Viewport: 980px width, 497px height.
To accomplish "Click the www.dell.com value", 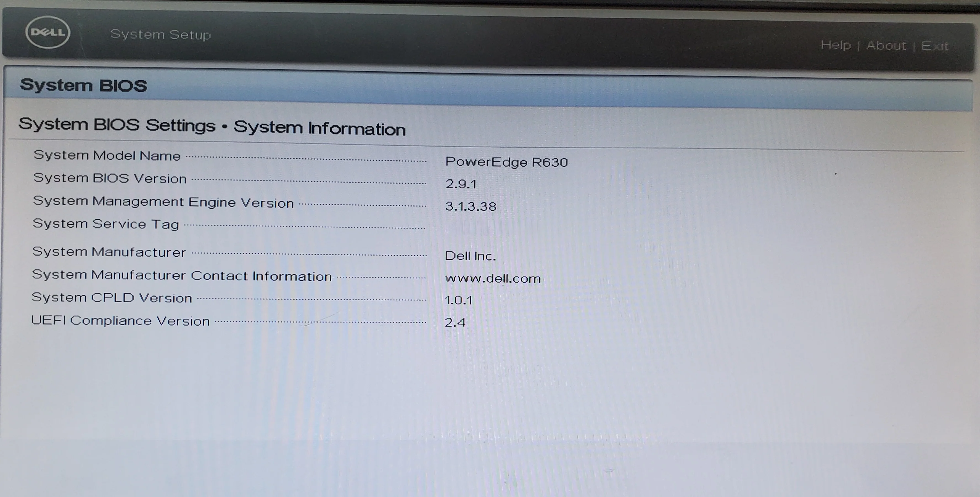I will coord(493,279).
